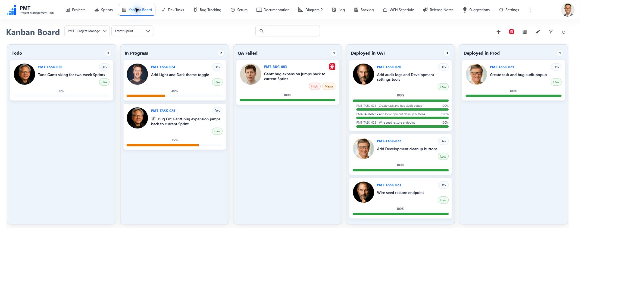The width and height of the screenshot is (644, 298).
Task: Open the user profile avatar at top right
Action: click(x=568, y=10)
